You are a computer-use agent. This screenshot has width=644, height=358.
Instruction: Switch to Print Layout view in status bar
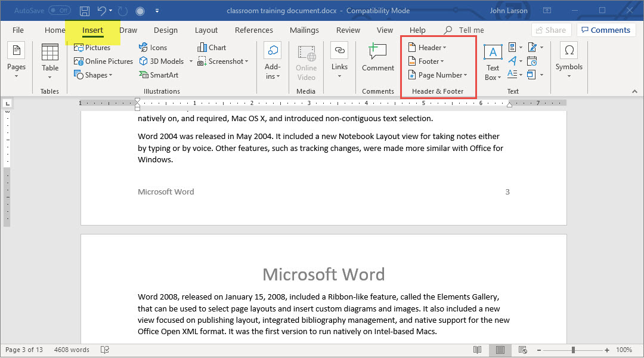coord(500,350)
